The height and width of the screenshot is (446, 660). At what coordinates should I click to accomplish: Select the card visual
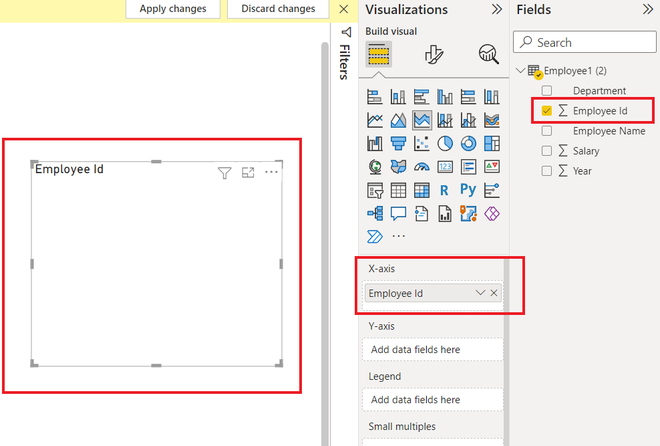445,167
